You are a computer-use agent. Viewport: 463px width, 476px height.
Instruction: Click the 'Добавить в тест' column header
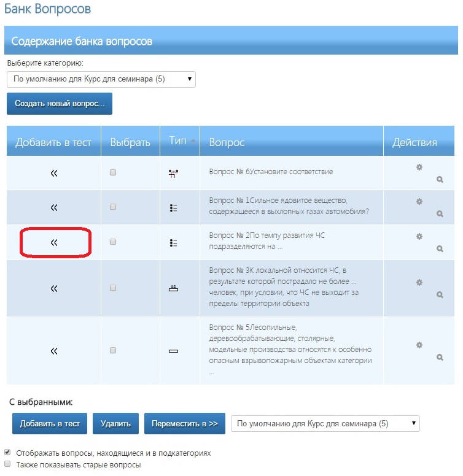(x=53, y=142)
